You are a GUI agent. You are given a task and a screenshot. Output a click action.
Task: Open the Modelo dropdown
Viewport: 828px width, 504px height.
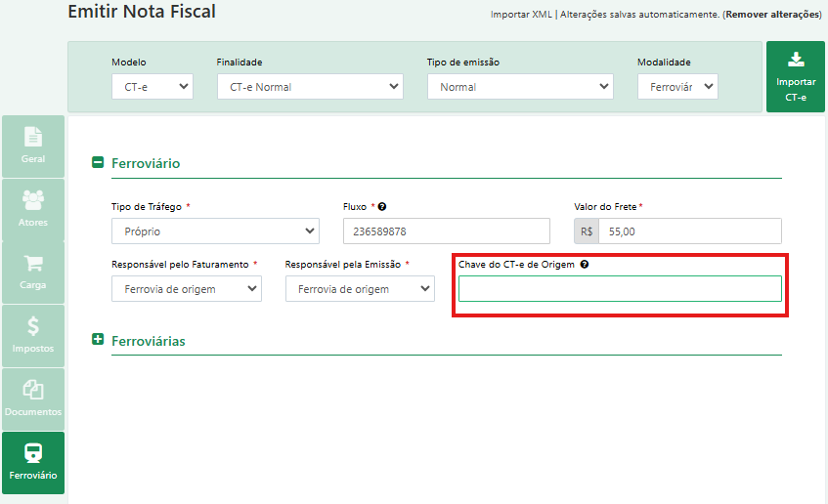[153, 87]
